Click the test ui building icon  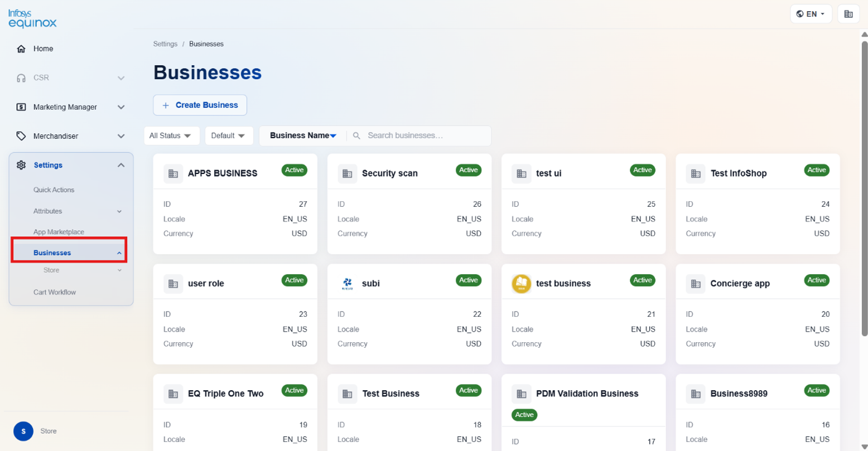pyautogui.click(x=521, y=173)
